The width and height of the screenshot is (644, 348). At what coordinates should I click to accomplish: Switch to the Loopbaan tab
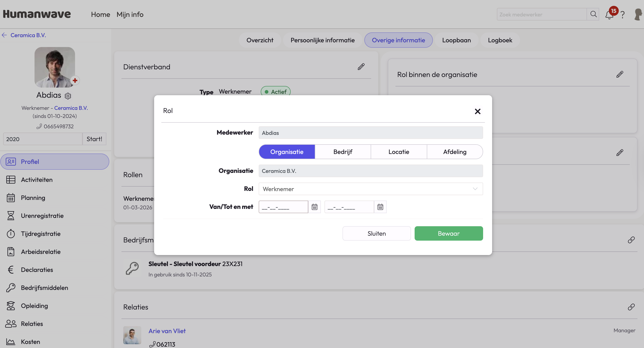(456, 40)
